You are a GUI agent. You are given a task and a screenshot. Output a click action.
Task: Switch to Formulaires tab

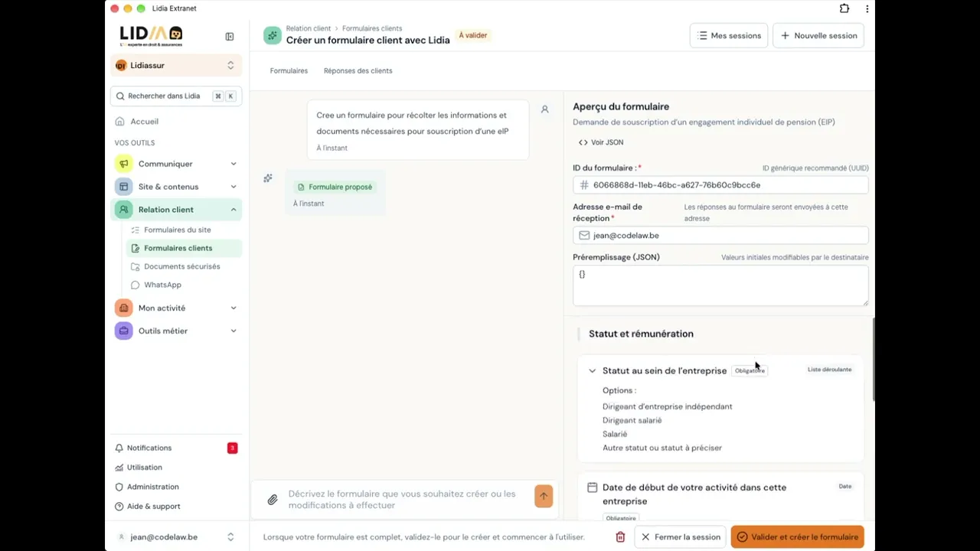point(289,70)
